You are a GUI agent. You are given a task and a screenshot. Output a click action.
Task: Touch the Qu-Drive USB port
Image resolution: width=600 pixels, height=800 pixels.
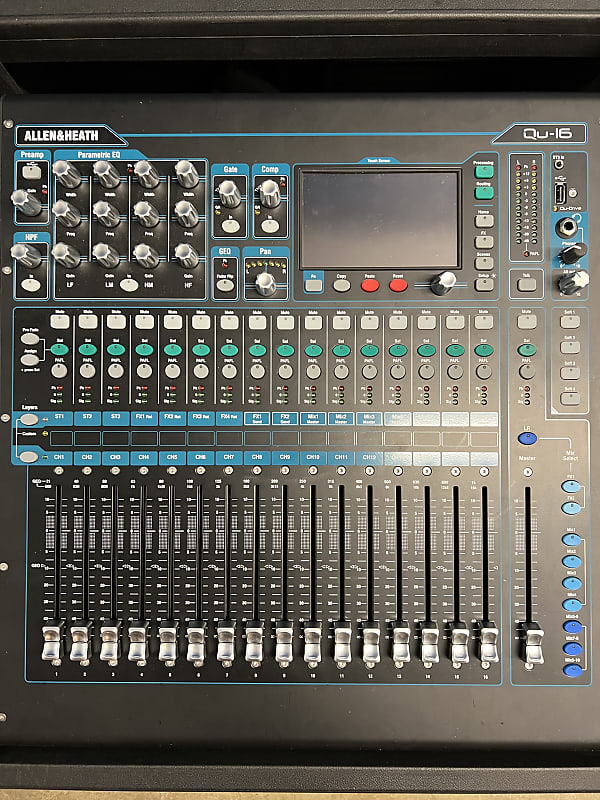point(560,193)
